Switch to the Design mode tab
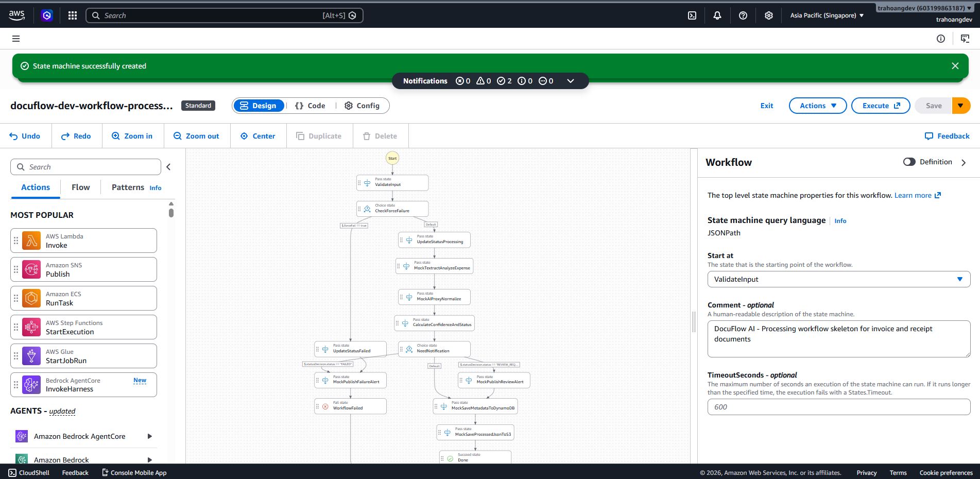The width and height of the screenshot is (980, 479). (x=259, y=106)
